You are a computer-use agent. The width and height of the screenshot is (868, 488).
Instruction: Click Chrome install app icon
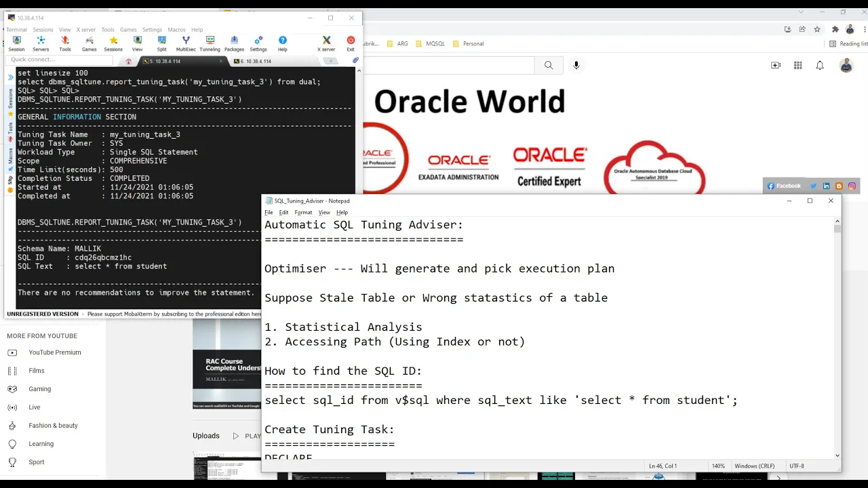(x=787, y=29)
